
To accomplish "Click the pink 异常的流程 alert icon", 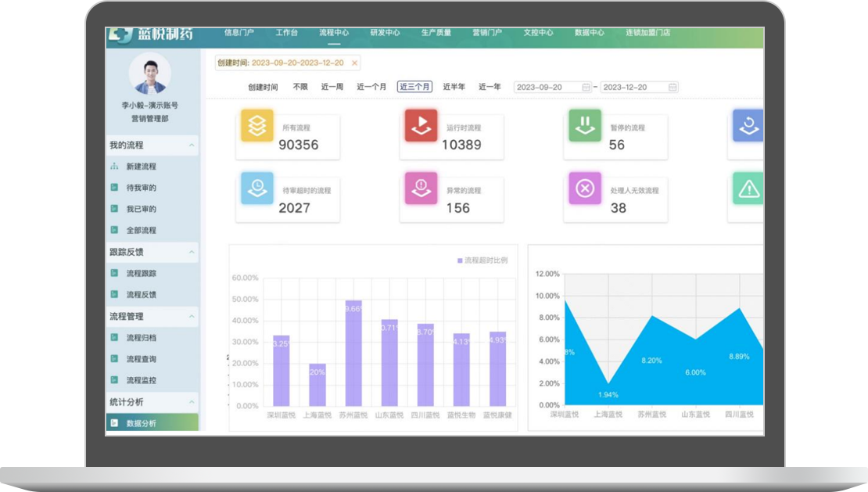I will [421, 189].
